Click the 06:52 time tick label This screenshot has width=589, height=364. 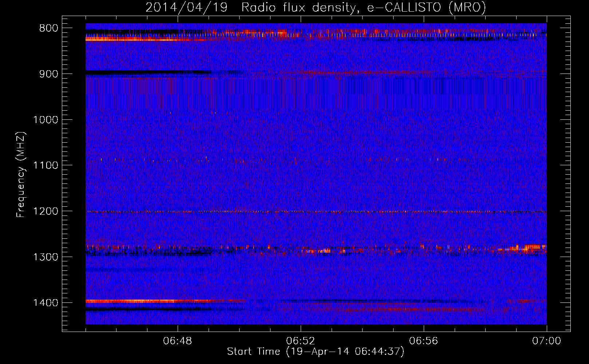pos(301,341)
